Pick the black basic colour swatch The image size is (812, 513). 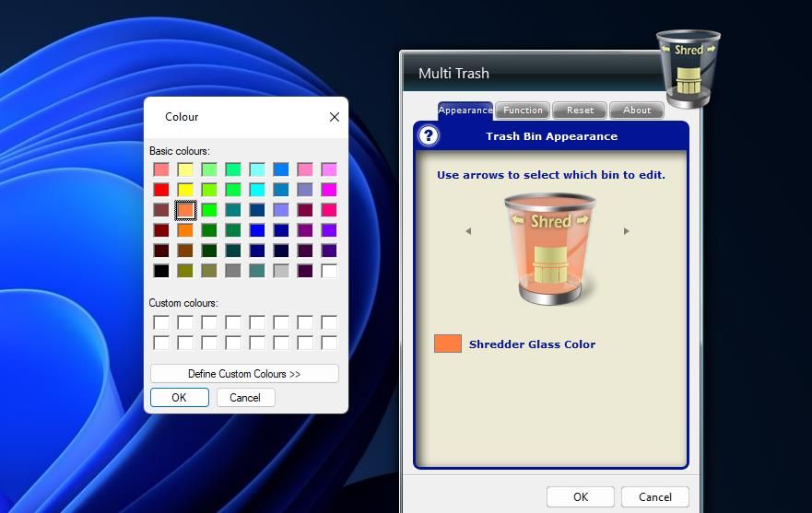coord(161,271)
